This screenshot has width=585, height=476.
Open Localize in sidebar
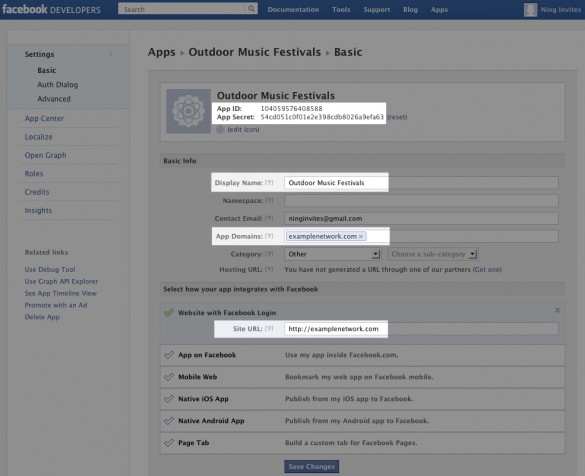[x=38, y=137]
